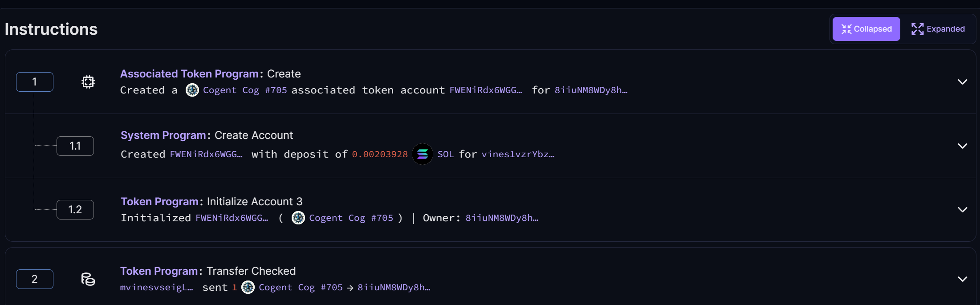
Task: Select instruction number 1.1 badge
Action: pos(75,146)
